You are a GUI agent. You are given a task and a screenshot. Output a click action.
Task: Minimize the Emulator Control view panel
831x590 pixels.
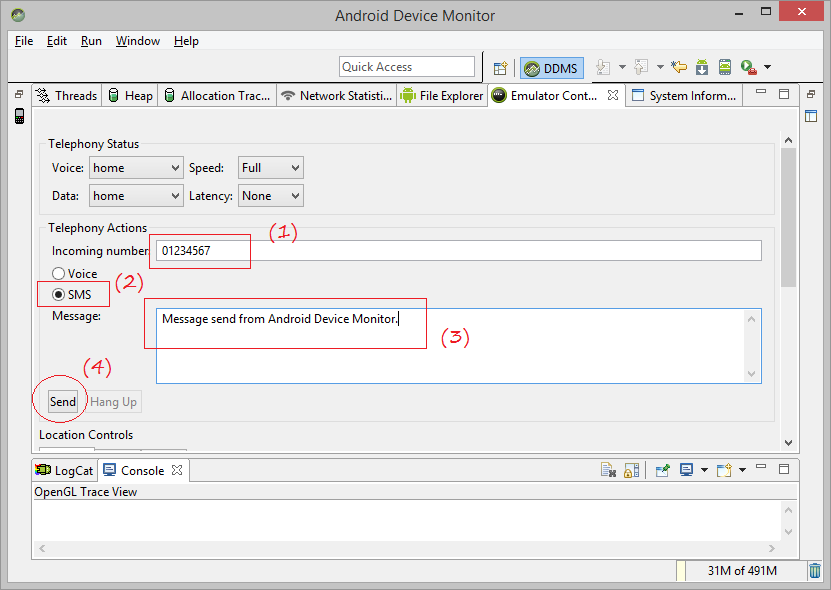[x=761, y=92]
